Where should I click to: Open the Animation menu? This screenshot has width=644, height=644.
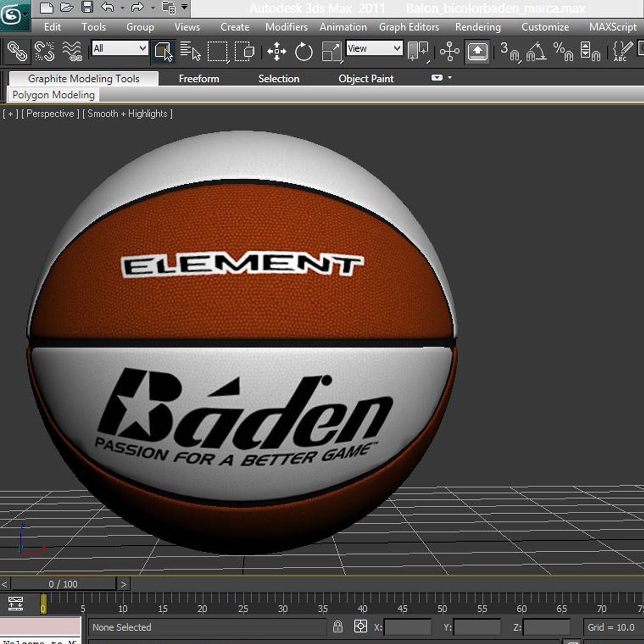pyautogui.click(x=343, y=27)
